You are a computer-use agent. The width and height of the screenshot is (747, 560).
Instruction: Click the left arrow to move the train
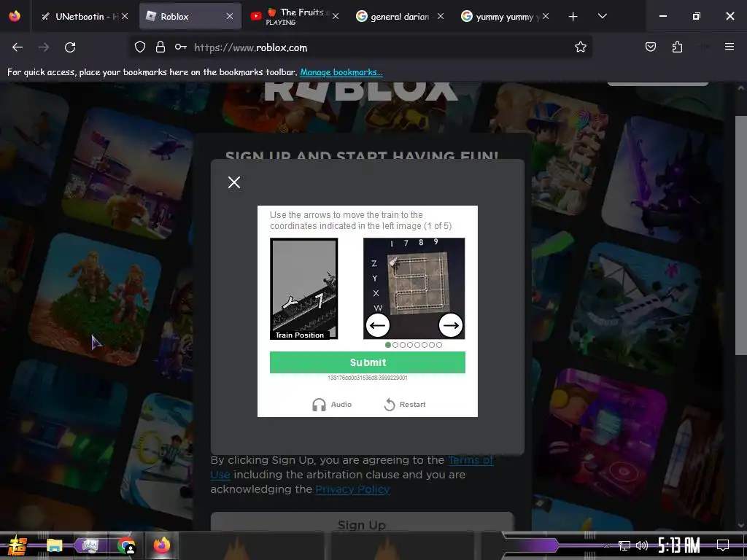click(x=378, y=326)
